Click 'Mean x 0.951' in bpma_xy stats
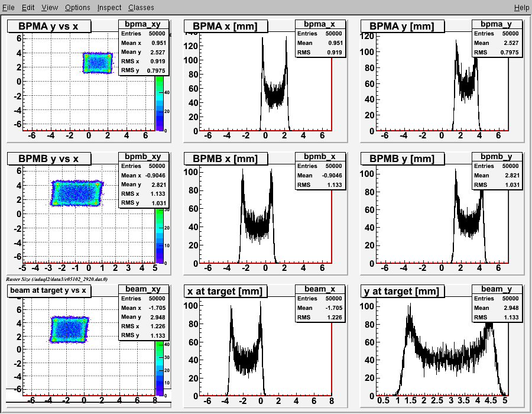The image size is (532, 414). 144,43
